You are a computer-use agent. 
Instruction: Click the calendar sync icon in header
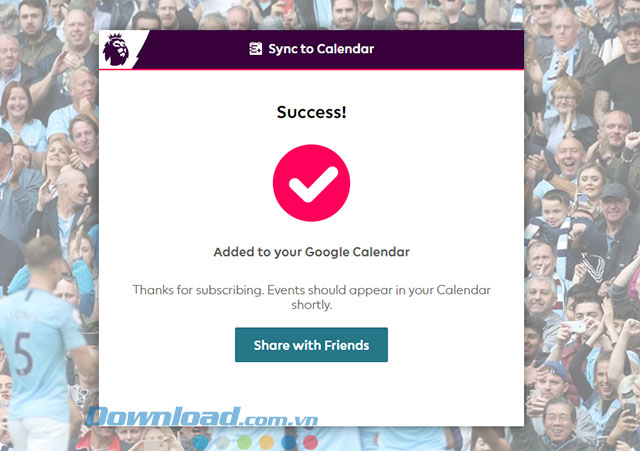click(256, 49)
